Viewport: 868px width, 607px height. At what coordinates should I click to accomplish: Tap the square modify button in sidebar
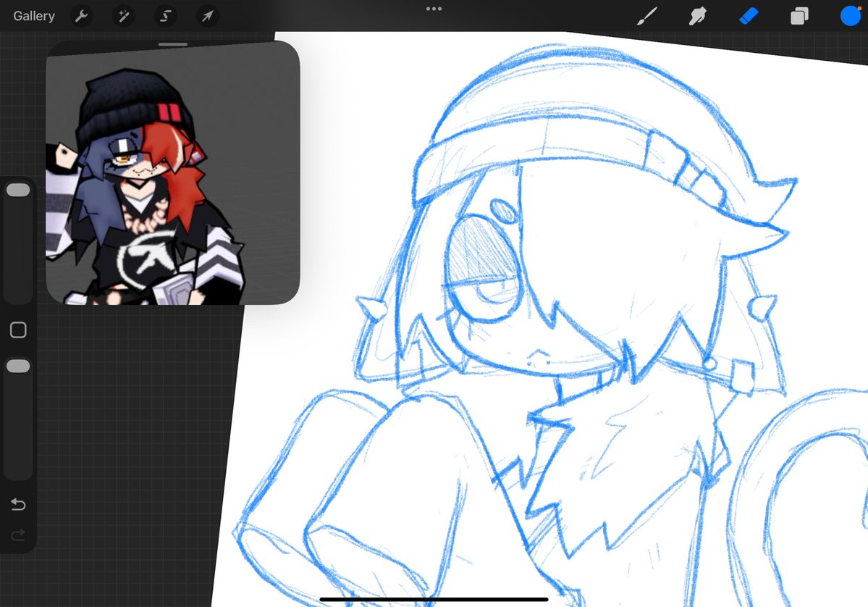18,330
